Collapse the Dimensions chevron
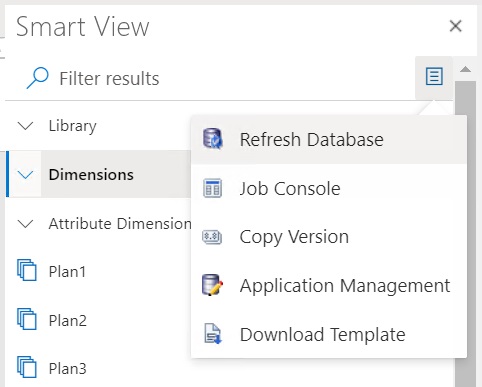The width and height of the screenshot is (482, 387). tap(25, 174)
